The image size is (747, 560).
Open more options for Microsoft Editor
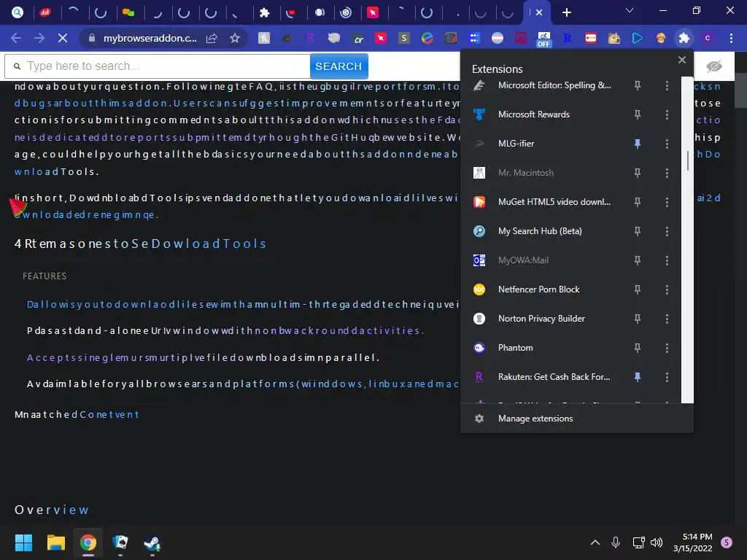point(667,85)
